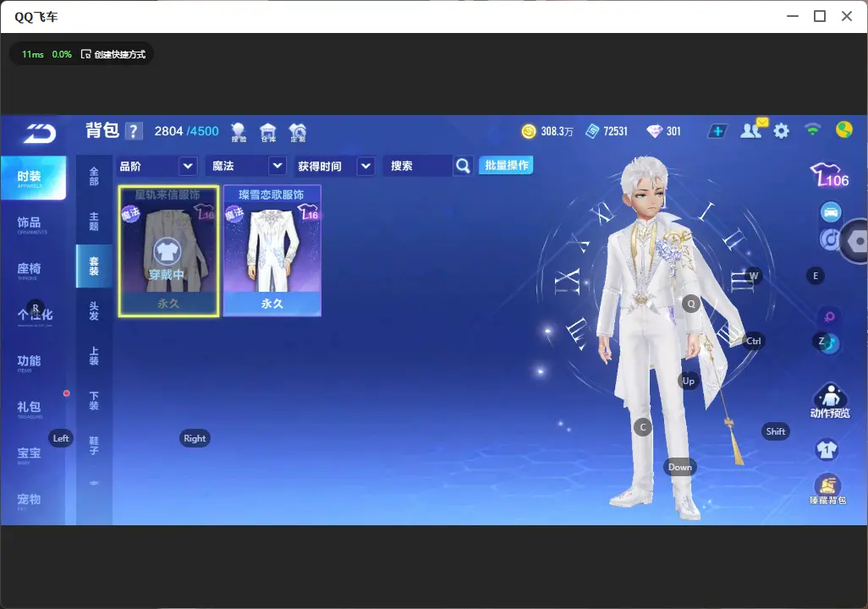The height and width of the screenshot is (609, 868).
Task: Open the 捏脸 face-customize icon
Action: 239,132
